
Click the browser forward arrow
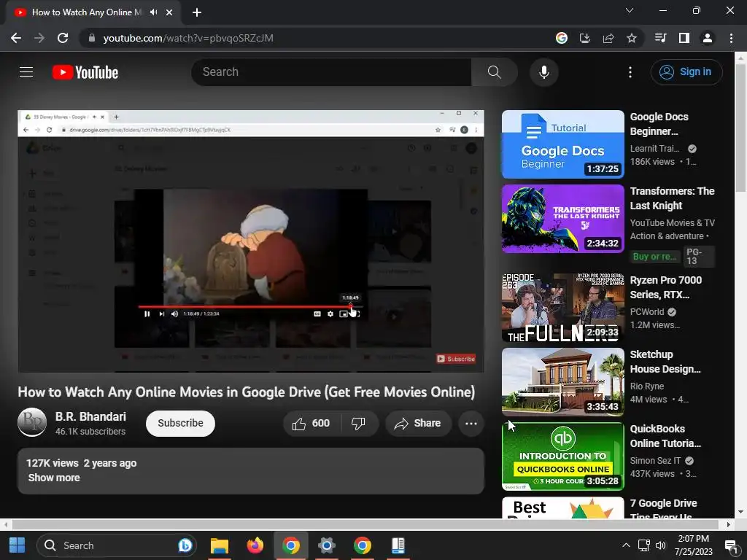point(39,38)
